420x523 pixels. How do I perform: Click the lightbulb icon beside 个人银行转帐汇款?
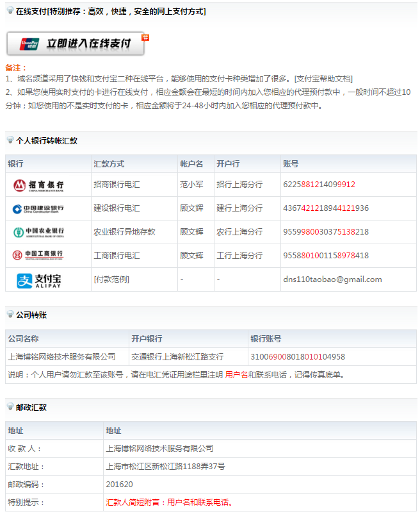[x=10, y=140]
